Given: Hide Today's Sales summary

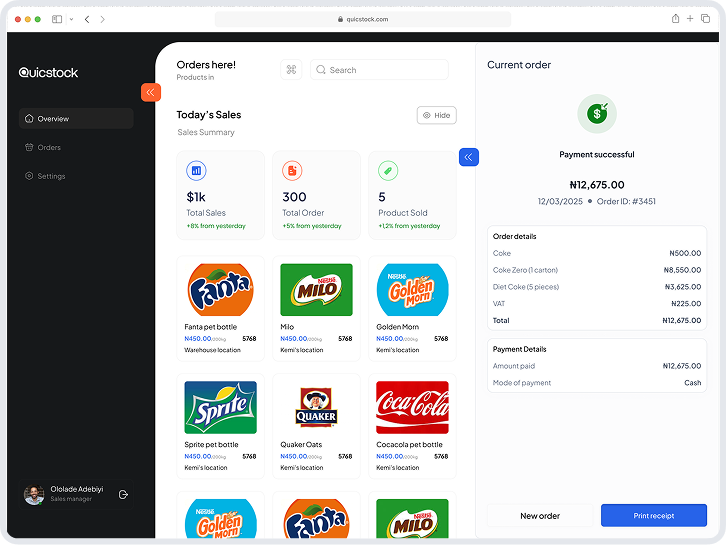Looking at the screenshot, I should pos(437,115).
